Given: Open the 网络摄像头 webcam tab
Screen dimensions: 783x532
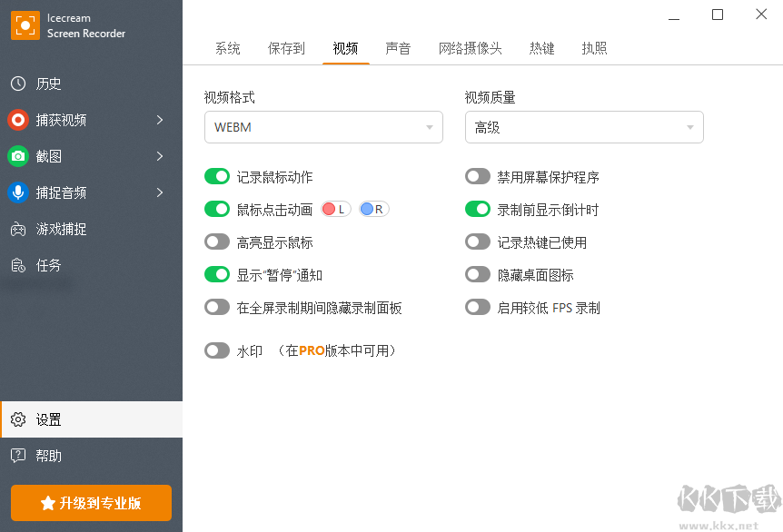Looking at the screenshot, I should coord(470,48).
